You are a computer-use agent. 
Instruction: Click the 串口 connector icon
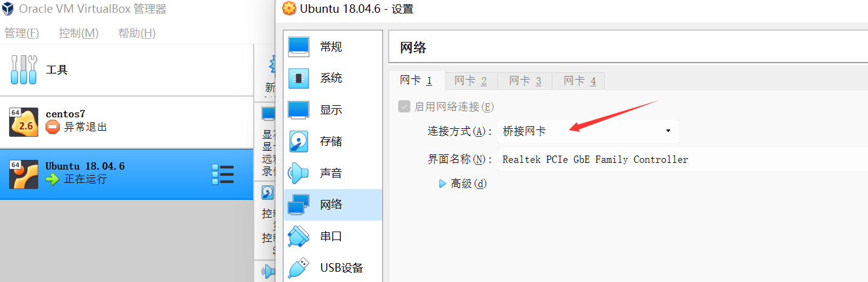coord(299,236)
